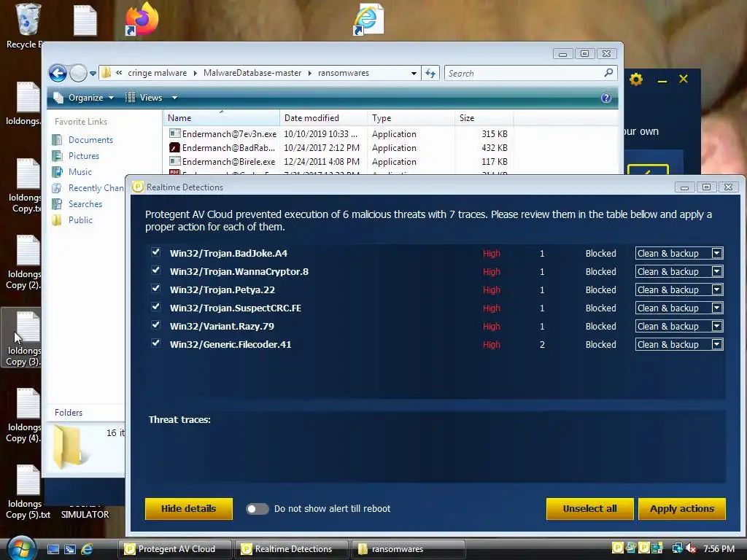This screenshot has height=560, width=747.
Task: Click the network tray icon
Action: pos(677,548)
